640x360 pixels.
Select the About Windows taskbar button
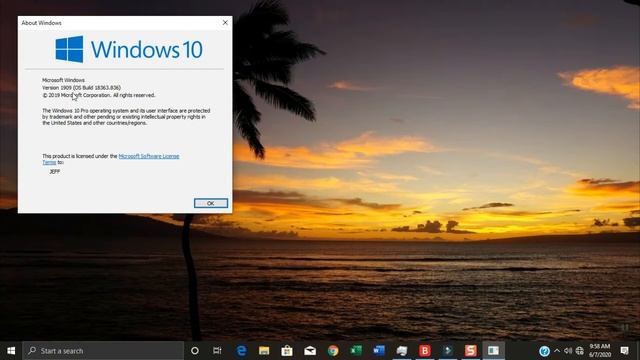[493, 351]
